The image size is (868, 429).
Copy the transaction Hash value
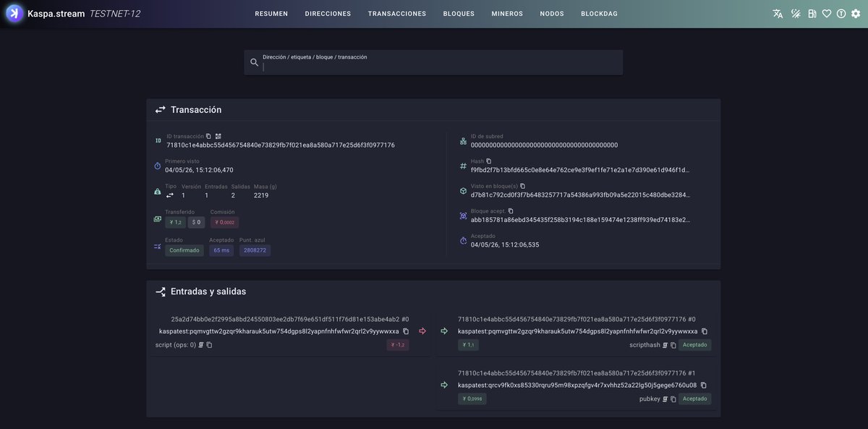click(x=489, y=161)
